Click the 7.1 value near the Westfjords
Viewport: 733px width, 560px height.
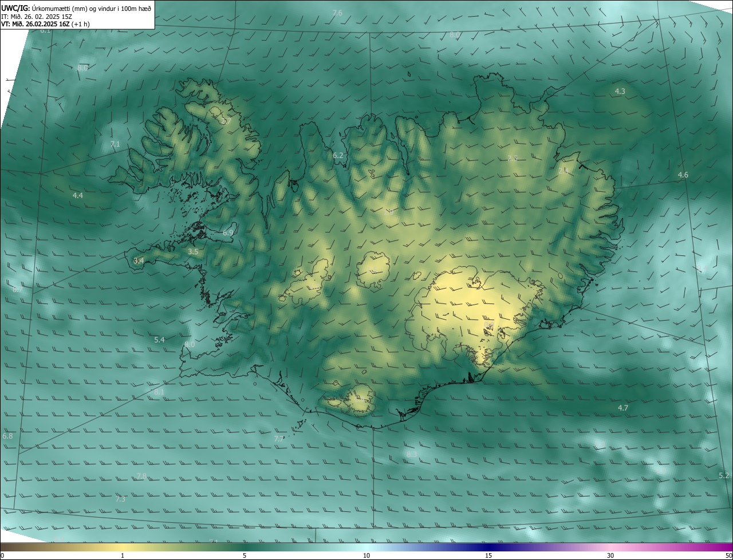[x=115, y=144]
